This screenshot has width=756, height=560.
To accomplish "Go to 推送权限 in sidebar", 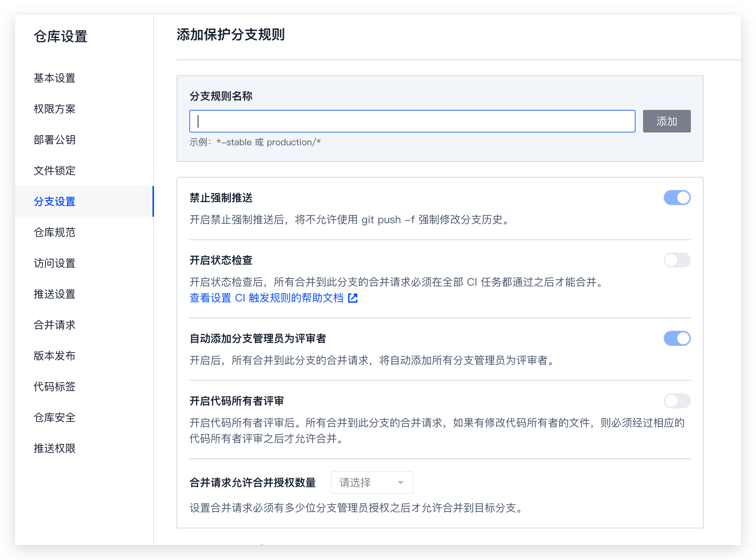I will [55, 448].
